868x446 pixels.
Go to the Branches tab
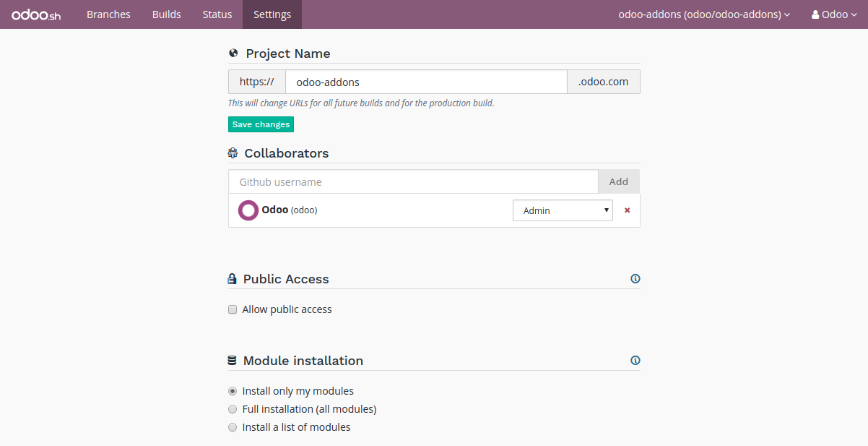pyautogui.click(x=108, y=14)
